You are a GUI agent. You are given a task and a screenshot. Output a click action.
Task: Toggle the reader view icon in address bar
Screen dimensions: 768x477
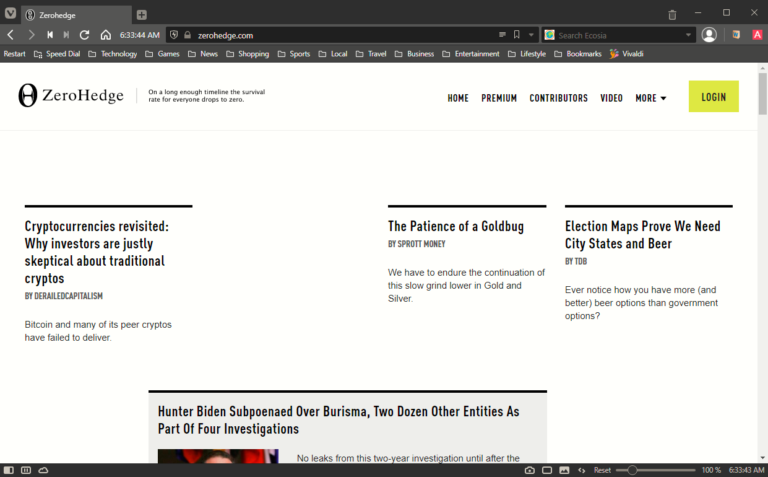[502, 35]
